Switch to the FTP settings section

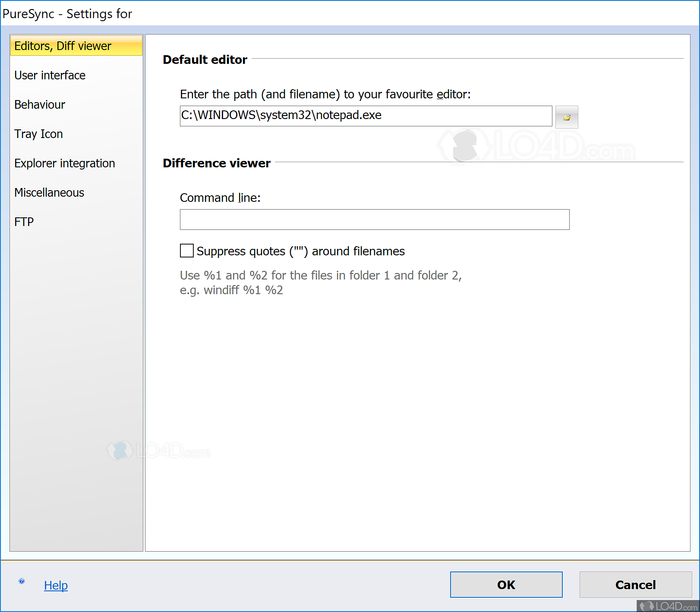point(24,222)
